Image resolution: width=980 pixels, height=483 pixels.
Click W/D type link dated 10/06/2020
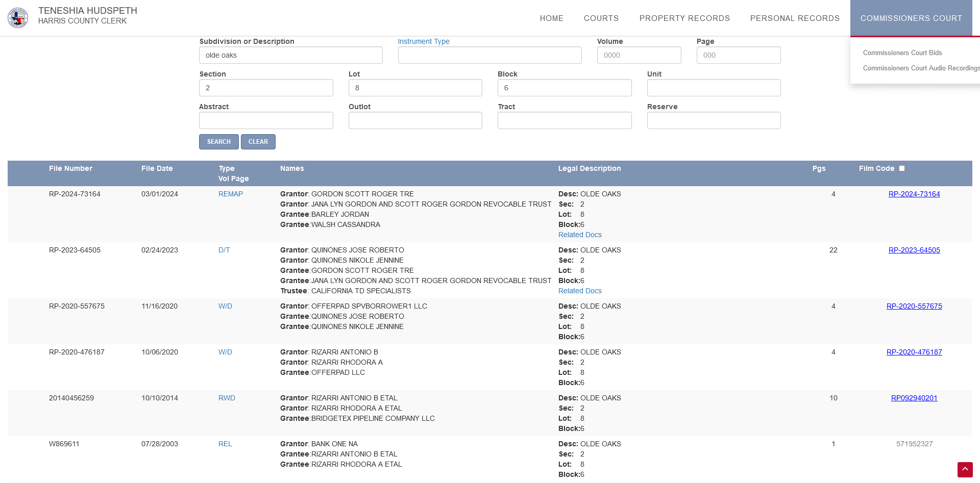tap(225, 352)
